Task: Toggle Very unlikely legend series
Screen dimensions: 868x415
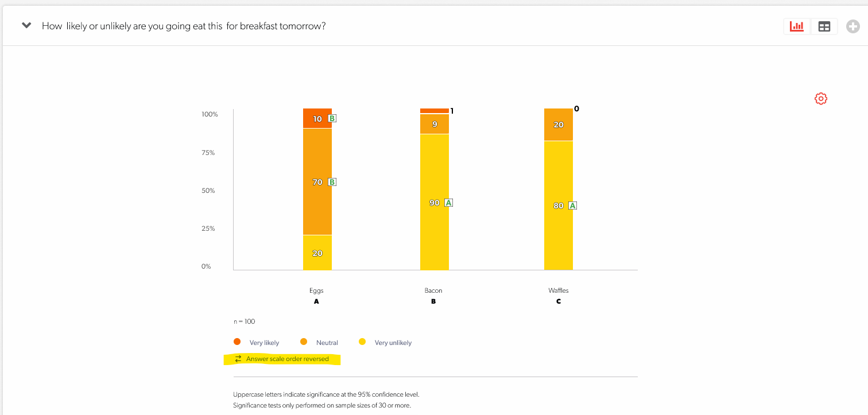Action: coord(362,342)
